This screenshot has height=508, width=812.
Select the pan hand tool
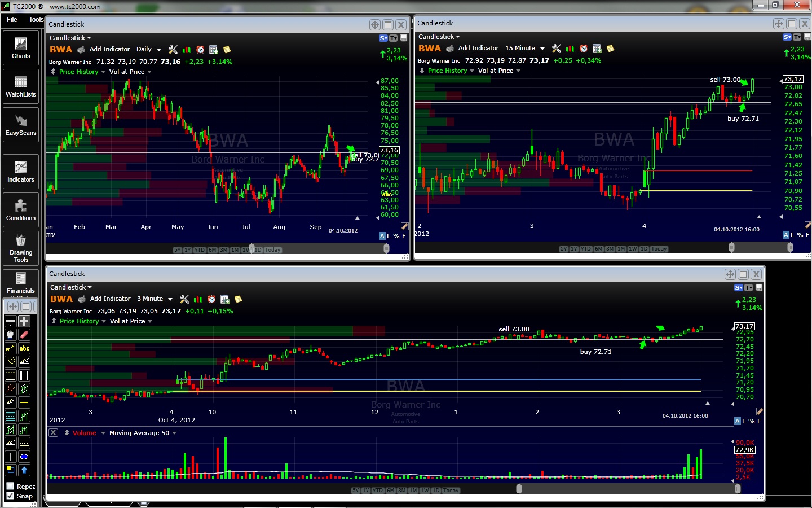pyautogui.click(x=11, y=335)
